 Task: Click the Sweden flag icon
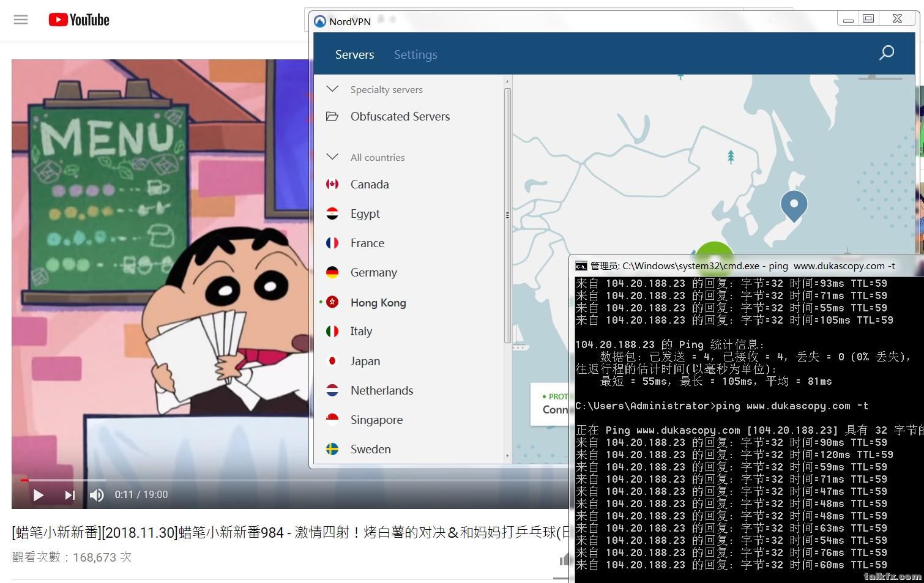click(x=332, y=449)
